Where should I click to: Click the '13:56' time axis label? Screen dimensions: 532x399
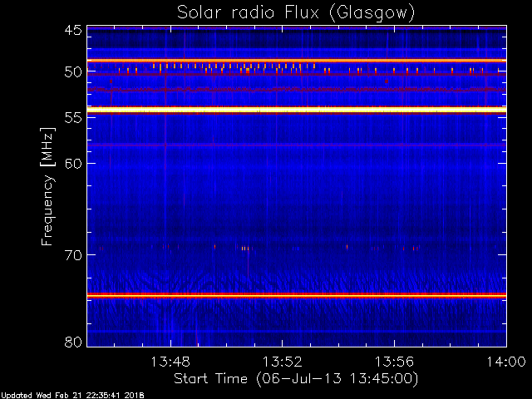point(394,362)
